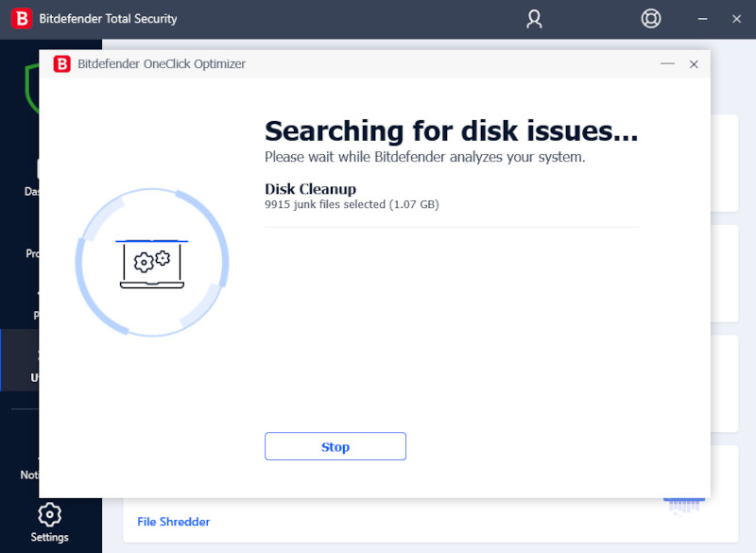The image size is (756, 553).
Task: Click 'Searching for disk issues...' heading
Action: [x=452, y=131]
